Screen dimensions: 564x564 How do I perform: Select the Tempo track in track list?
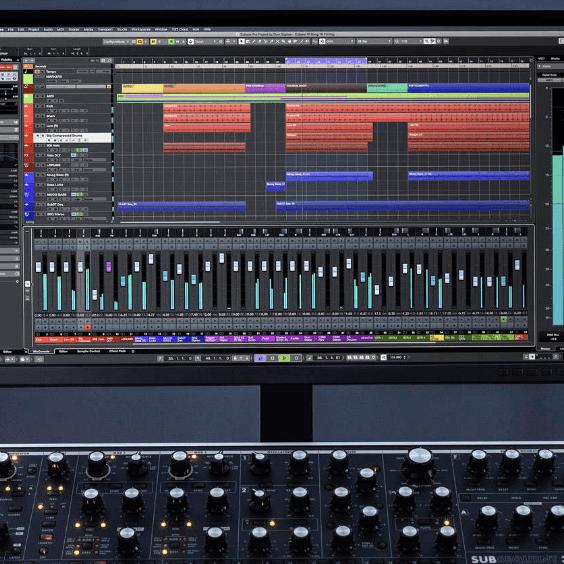point(73,72)
